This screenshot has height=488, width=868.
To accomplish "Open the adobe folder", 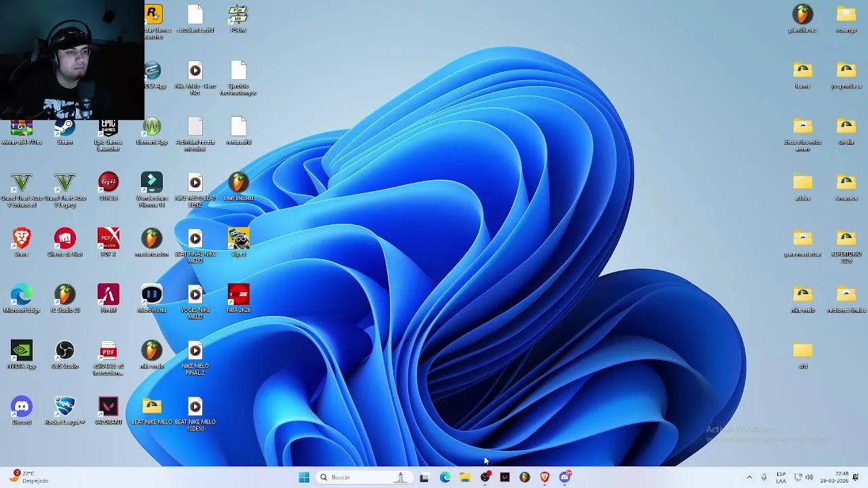I will click(x=803, y=186).
